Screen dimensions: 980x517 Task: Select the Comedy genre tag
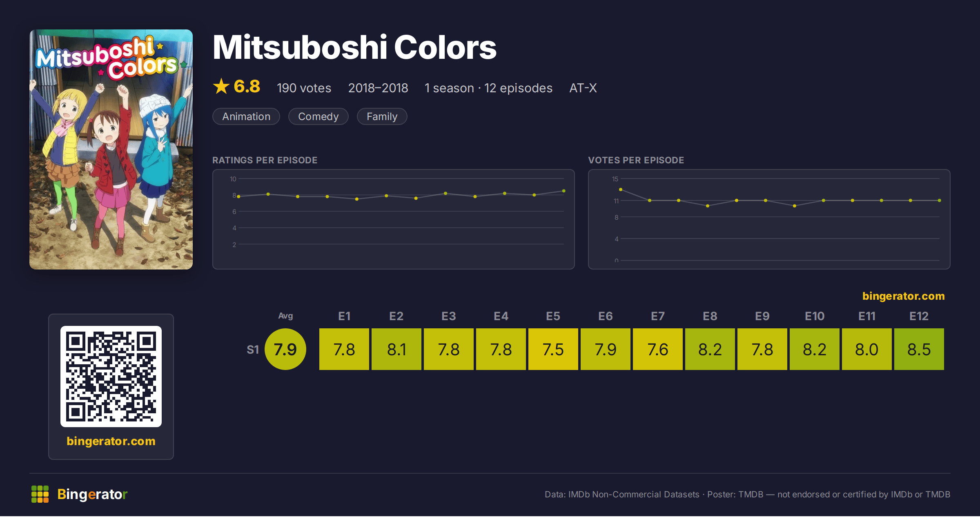pos(318,116)
